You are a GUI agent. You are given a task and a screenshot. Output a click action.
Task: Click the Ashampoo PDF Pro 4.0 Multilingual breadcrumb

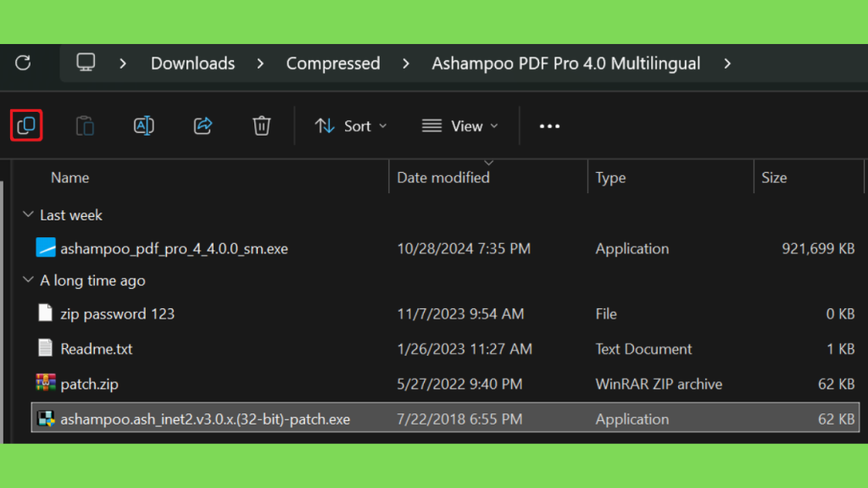pos(565,64)
